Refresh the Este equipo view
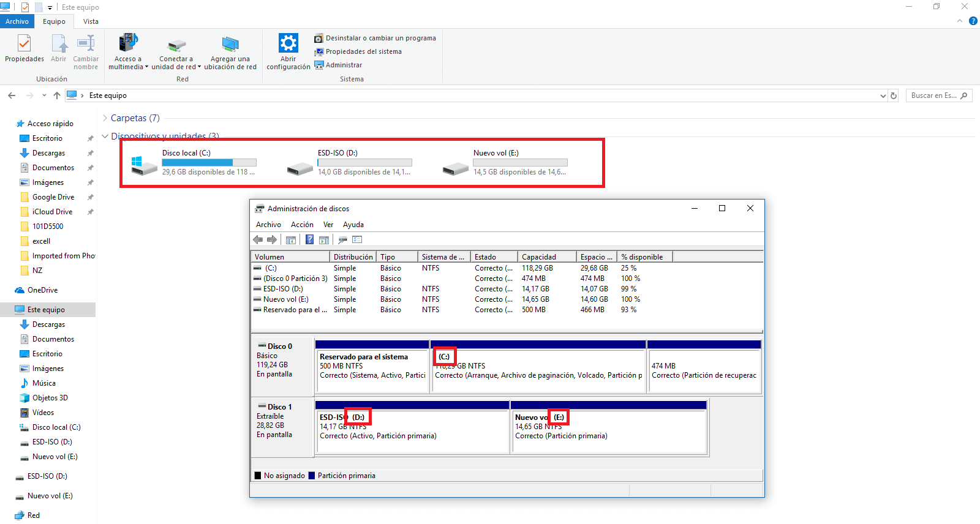 [894, 95]
